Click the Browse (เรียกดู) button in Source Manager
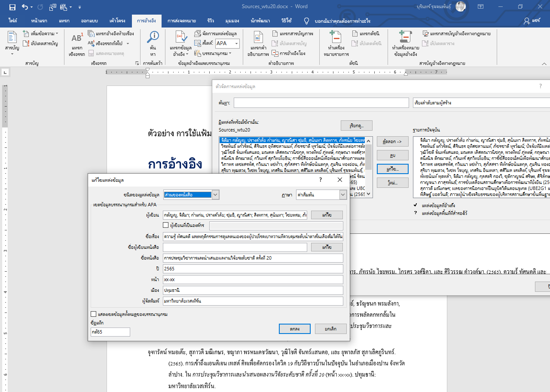550x392 pixels. point(356,126)
